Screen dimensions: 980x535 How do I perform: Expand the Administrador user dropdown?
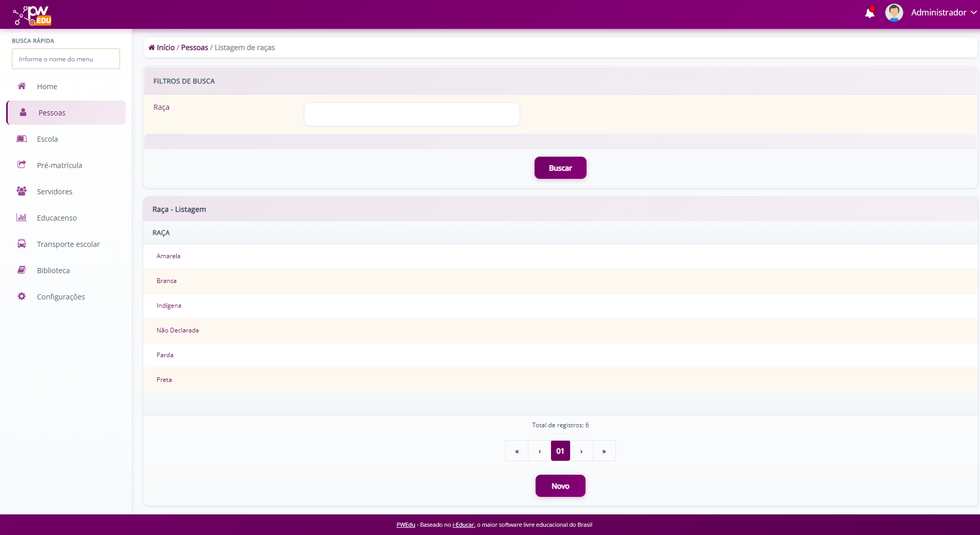pos(943,13)
